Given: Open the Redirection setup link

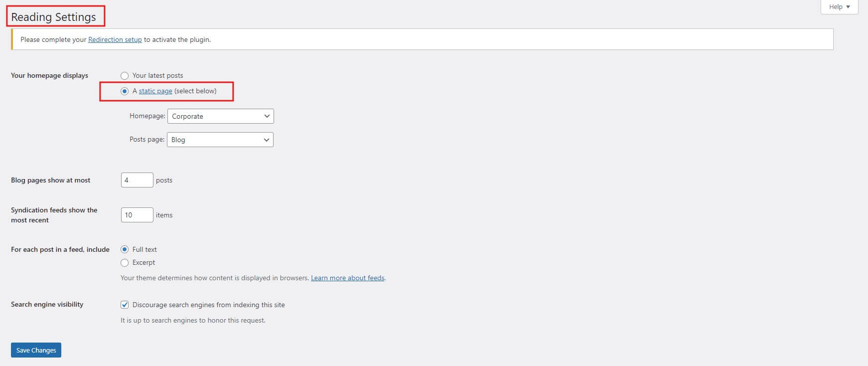Looking at the screenshot, I should point(115,39).
